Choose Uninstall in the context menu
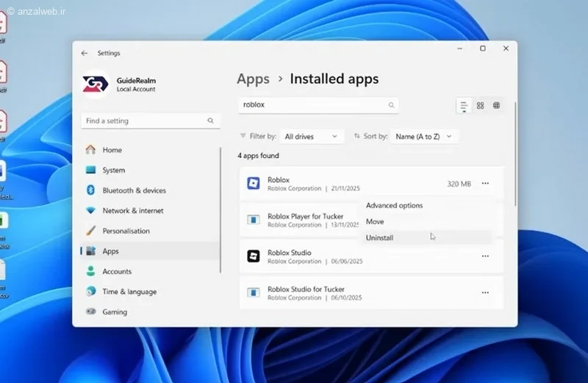The width and height of the screenshot is (588, 383). tap(426, 238)
